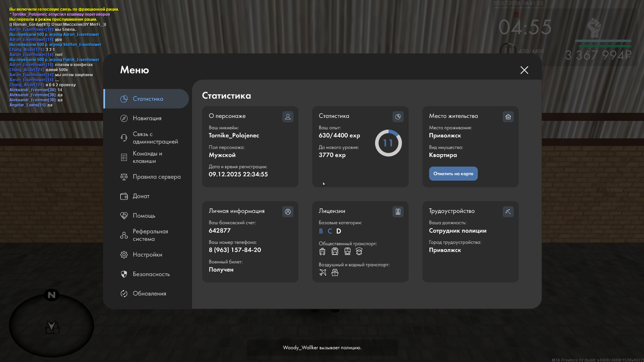Select license category B
This screenshot has height=362, width=644.
click(x=321, y=231)
